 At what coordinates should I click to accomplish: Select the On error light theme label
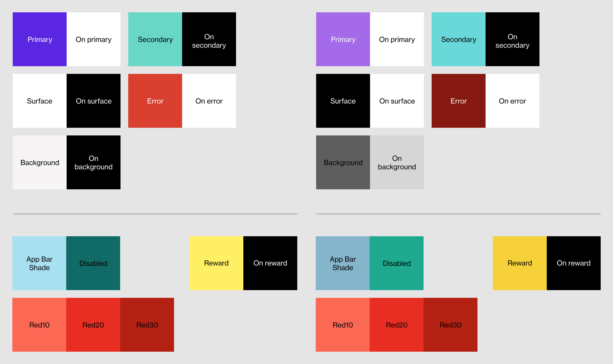[x=209, y=101]
